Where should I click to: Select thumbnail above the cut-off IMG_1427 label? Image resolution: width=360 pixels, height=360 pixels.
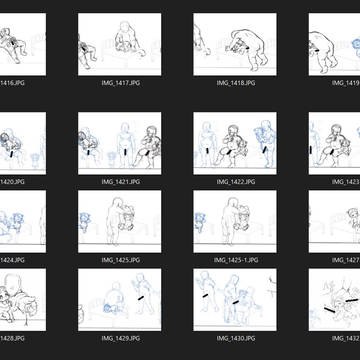[x=334, y=221]
